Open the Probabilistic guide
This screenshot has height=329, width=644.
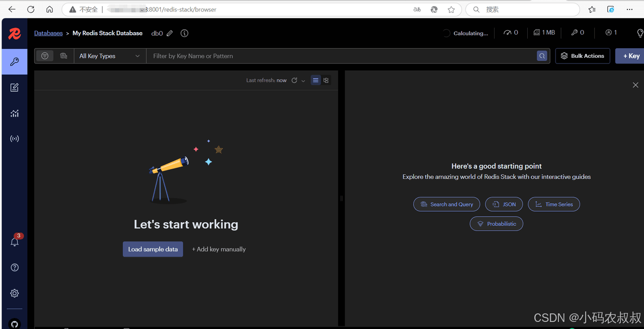coord(497,224)
